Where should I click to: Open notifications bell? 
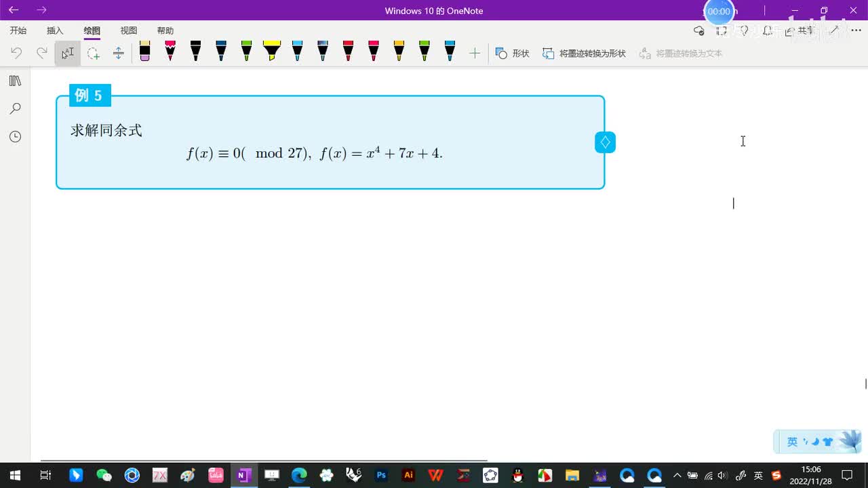tap(767, 30)
